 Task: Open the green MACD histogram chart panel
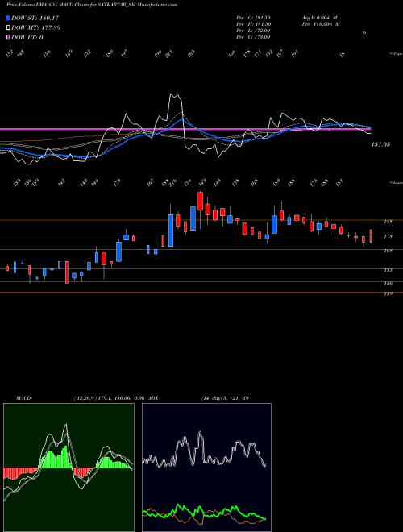coord(69,468)
